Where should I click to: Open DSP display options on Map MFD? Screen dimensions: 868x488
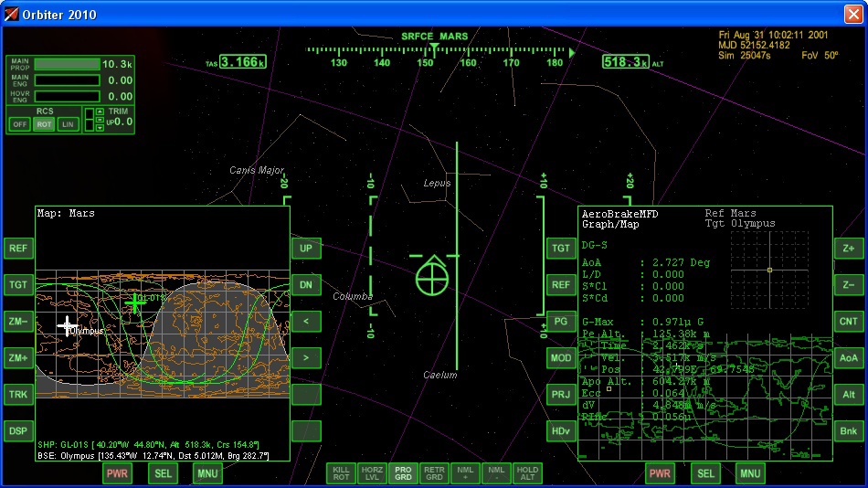pyautogui.click(x=18, y=430)
